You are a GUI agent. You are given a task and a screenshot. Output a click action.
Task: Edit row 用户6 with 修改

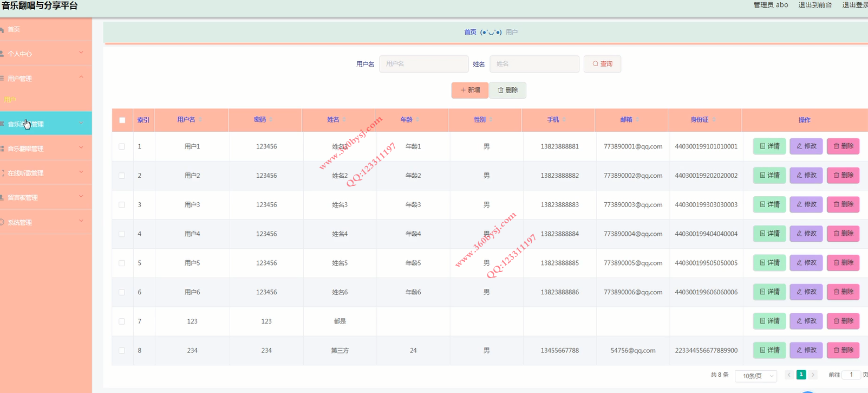(806, 292)
